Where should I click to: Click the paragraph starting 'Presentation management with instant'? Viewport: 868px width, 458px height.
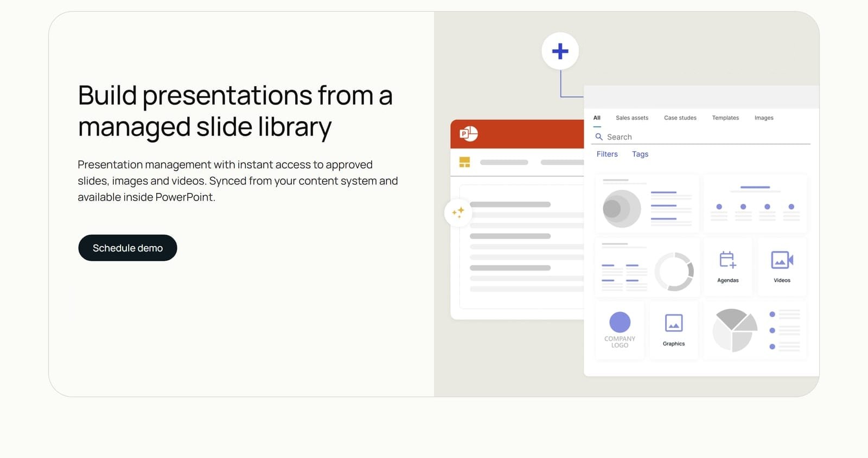[x=238, y=181]
